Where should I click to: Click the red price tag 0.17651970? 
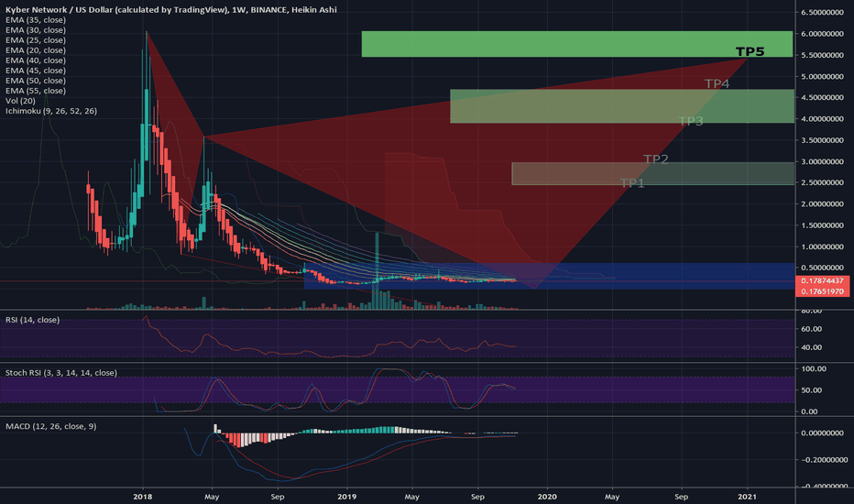pyautogui.click(x=823, y=291)
